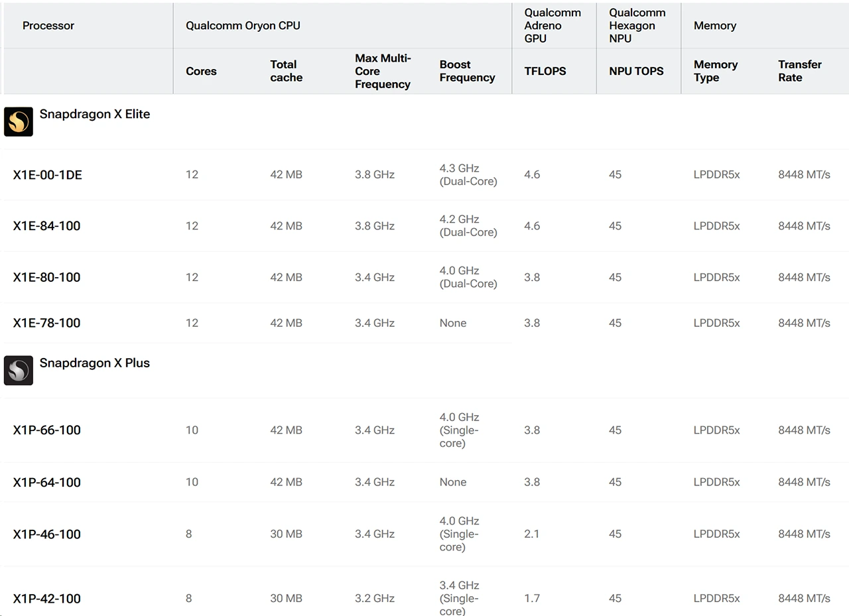Click the Transfer Rate column header
The height and width of the screenshot is (616, 849).
pos(799,71)
